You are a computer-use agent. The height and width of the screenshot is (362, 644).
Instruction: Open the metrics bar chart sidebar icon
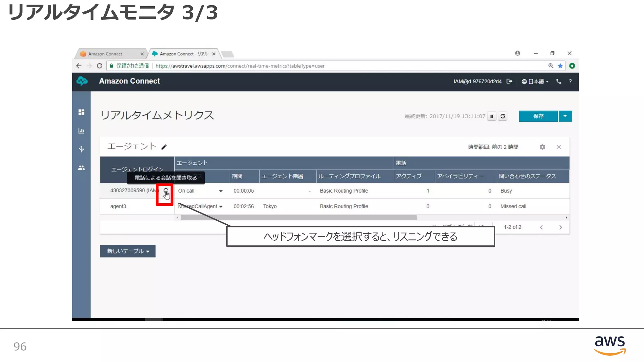81,131
